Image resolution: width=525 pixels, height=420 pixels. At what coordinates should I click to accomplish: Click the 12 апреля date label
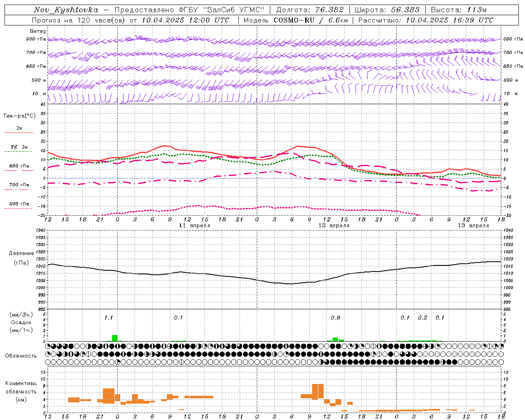(x=334, y=226)
